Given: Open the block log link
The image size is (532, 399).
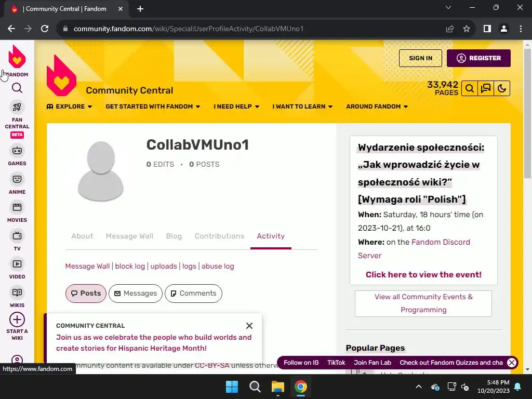Looking at the screenshot, I should (x=130, y=267).
